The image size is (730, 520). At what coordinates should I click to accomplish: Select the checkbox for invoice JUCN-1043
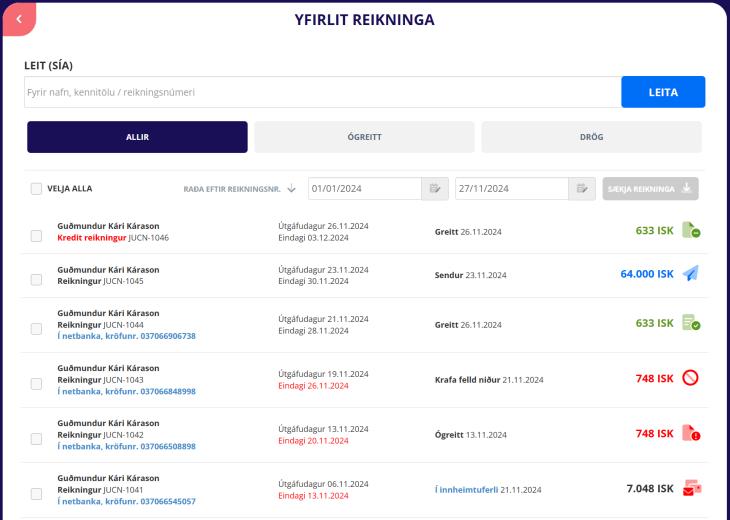(x=36, y=384)
